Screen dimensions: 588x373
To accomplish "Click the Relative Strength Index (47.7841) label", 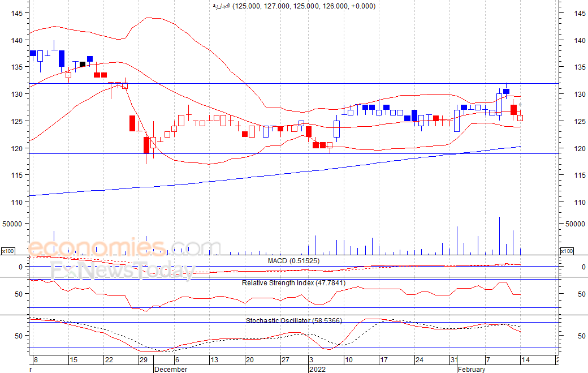I will tap(293, 283).
